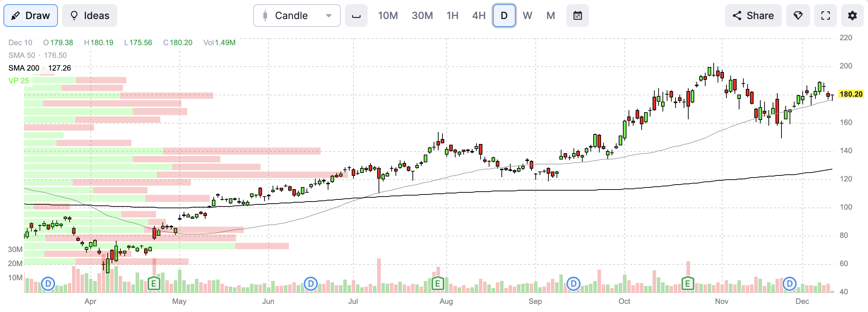This screenshot has height=312, width=868.
Task: Click the June dividend D marker
Action: coord(311,284)
